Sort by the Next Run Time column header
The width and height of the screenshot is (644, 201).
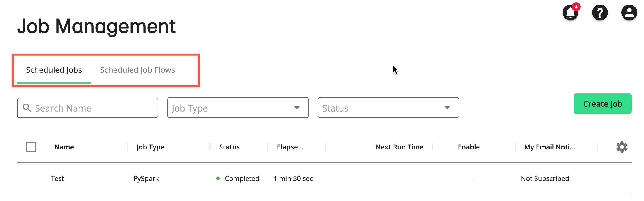click(x=399, y=147)
